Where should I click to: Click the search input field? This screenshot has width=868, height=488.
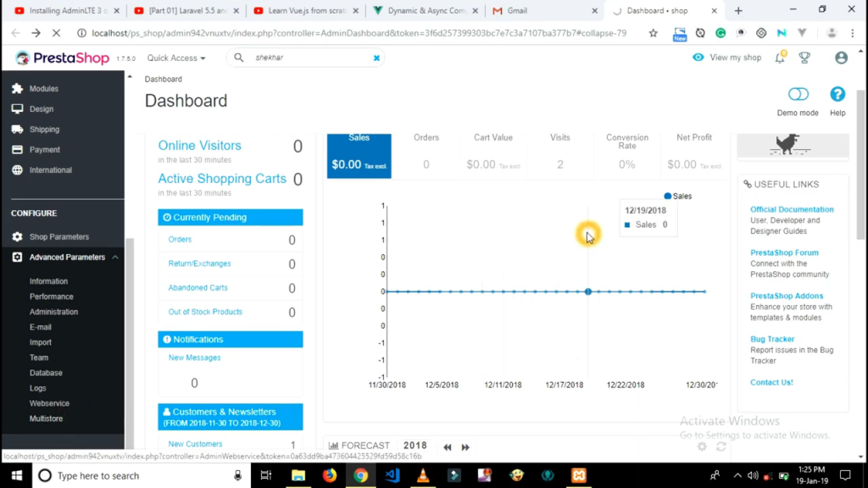coord(309,58)
